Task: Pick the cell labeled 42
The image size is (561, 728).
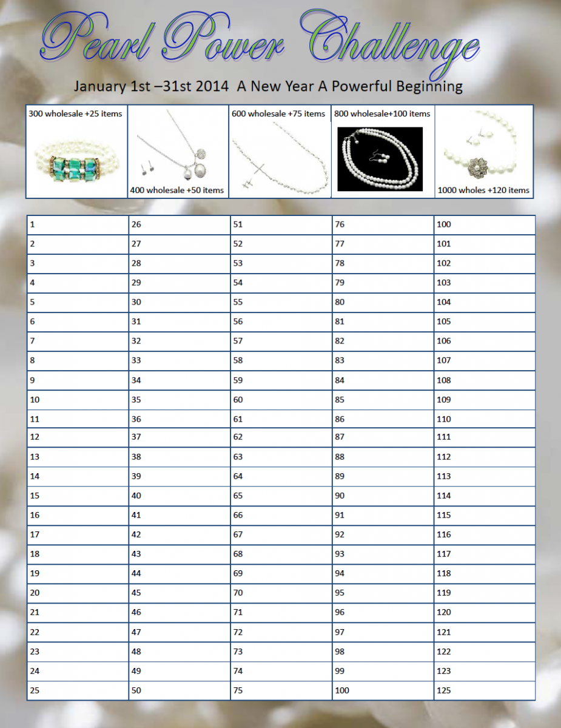Action: 179,535
